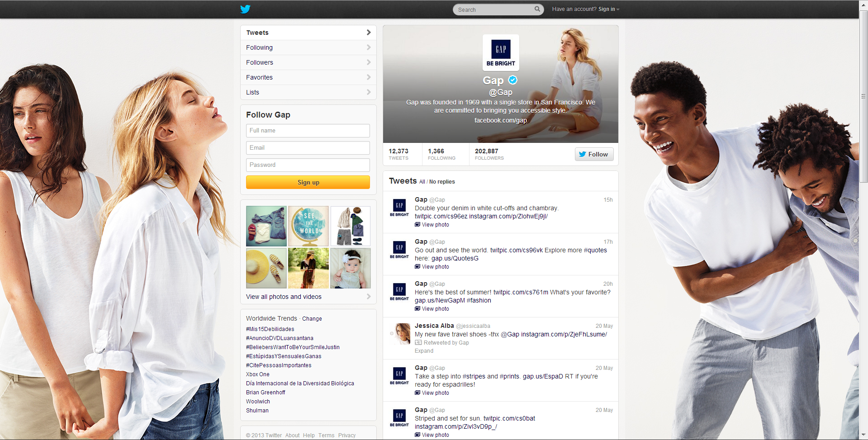Open trend #EstúpidasYSensualesGanas
The width and height of the screenshot is (868, 440).
point(284,356)
